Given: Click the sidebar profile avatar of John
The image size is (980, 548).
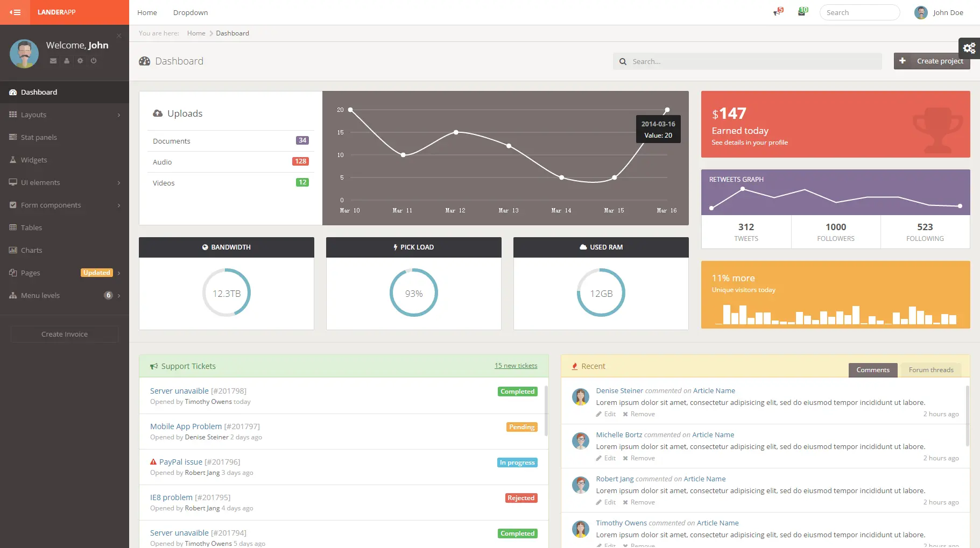Looking at the screenshot, I should [24, 53].
